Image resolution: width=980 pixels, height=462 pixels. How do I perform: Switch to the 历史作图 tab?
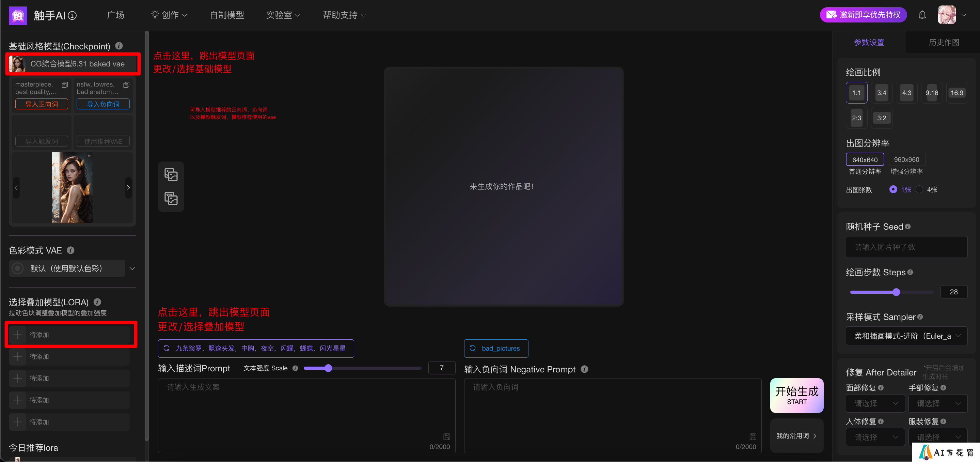click(944, 42)
